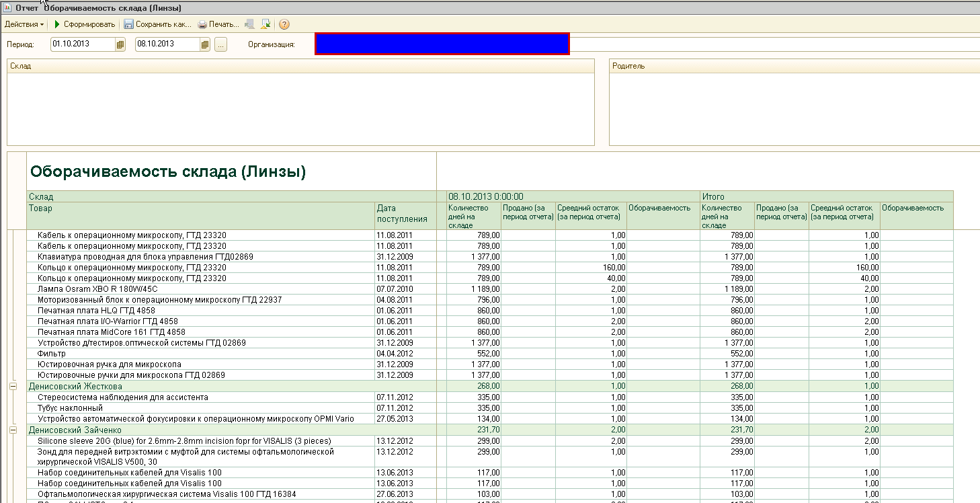Click the first 134,00 days cell

tap(474, 419)
